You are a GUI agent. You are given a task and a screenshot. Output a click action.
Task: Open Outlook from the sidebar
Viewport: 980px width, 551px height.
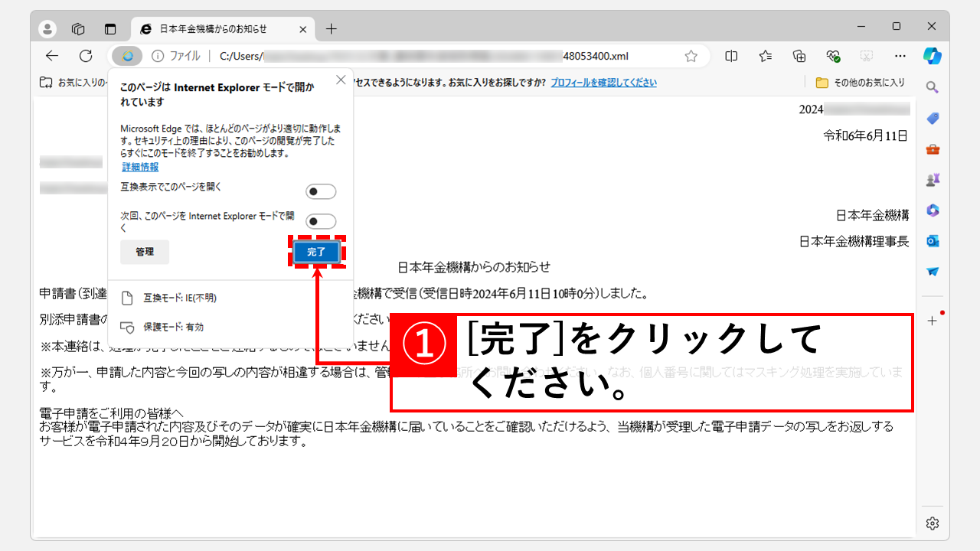[x=932, y=240]
